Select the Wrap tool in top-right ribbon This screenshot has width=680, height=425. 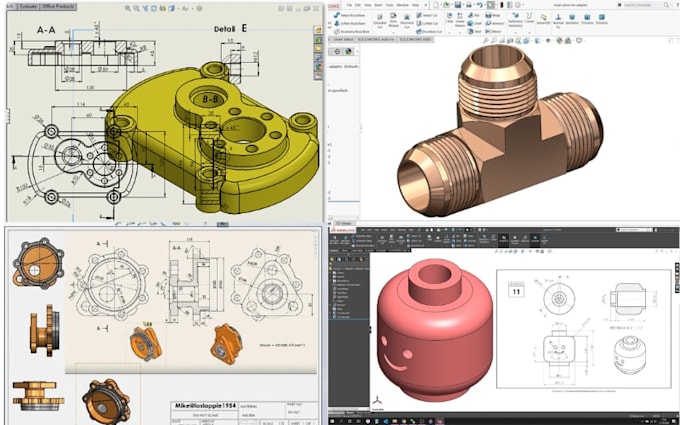(x=493, y=15)
